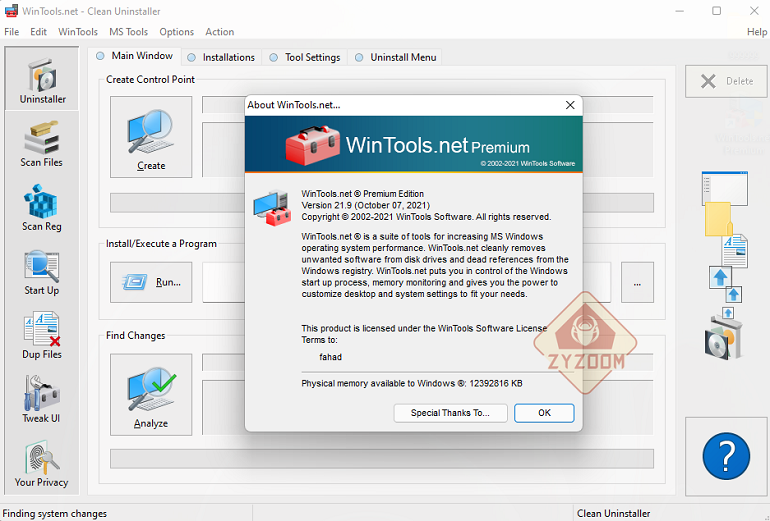The width and height of the screenshot is (770, 521).
Task: Click the Finding system changes status text
Action: (x=55, y=514)
